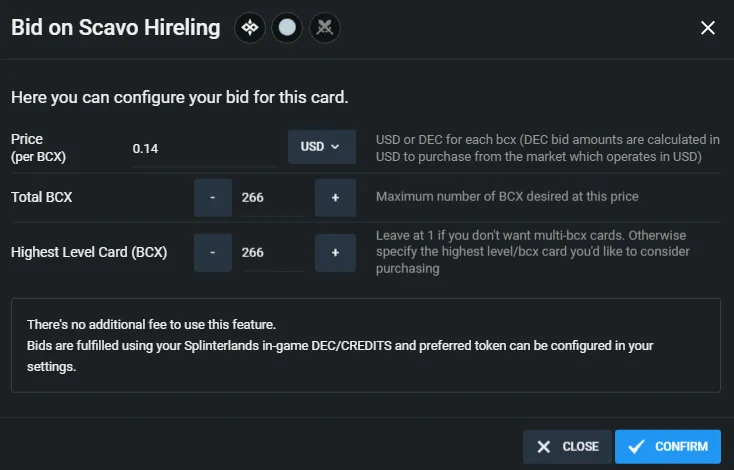Open the USD currency dropdown
Viewport: 734px width, 470px height.
click(322, 147)
